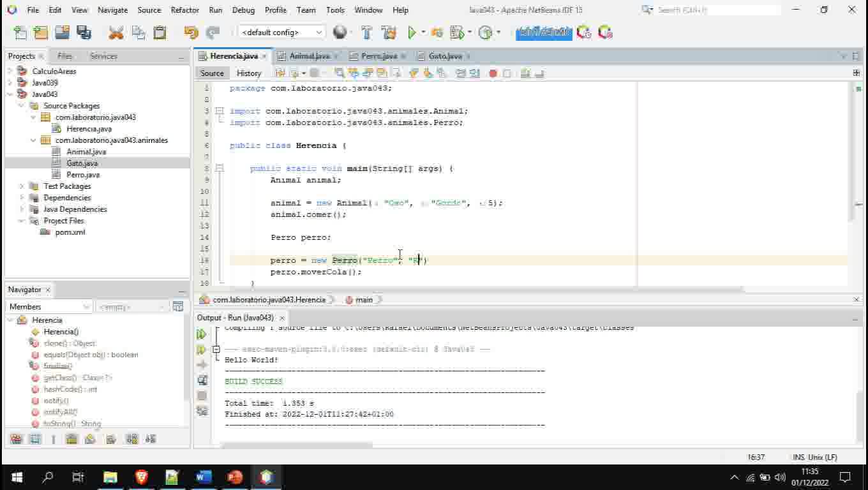Image resolution: width=868 pixels, height=490 pixels.
Task: Click the Profile Project toolbar icon
Action: [x=457, y=33]
